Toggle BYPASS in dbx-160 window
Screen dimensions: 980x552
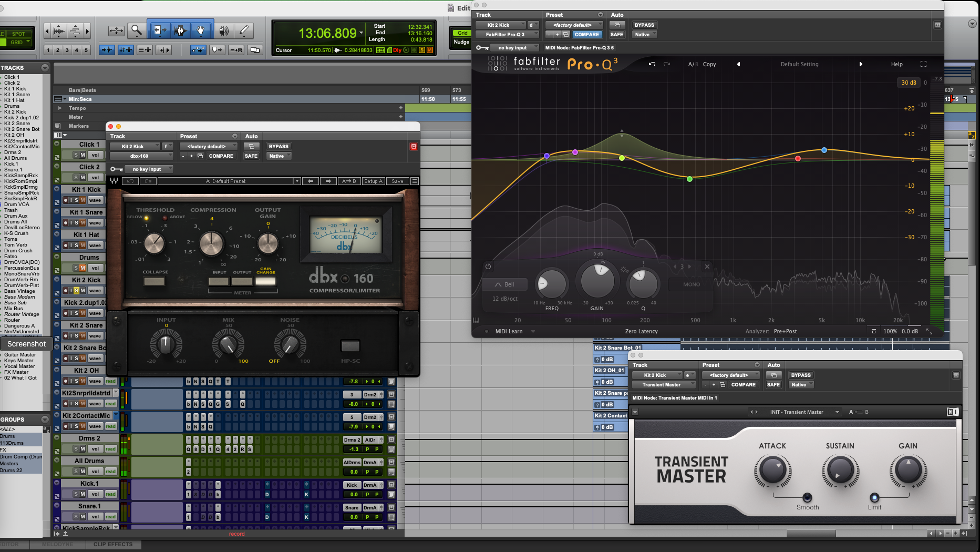278,147
